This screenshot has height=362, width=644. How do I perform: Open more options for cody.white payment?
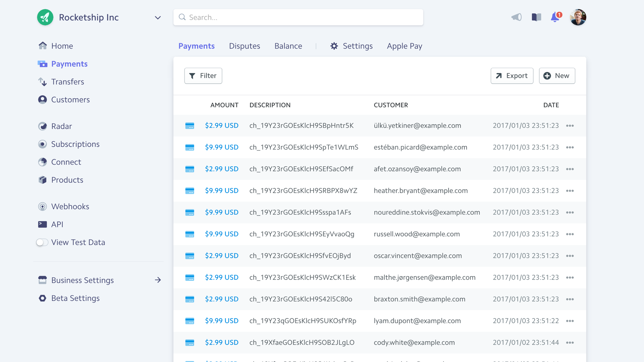coord(570,343)
